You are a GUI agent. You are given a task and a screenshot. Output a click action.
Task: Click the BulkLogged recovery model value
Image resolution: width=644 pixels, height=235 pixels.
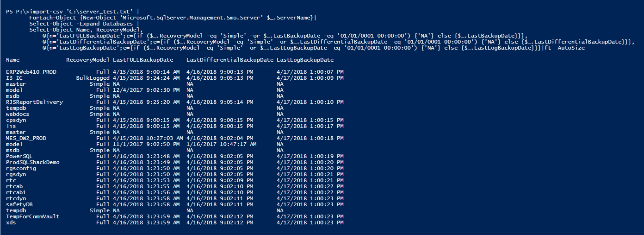pos(93,78)
